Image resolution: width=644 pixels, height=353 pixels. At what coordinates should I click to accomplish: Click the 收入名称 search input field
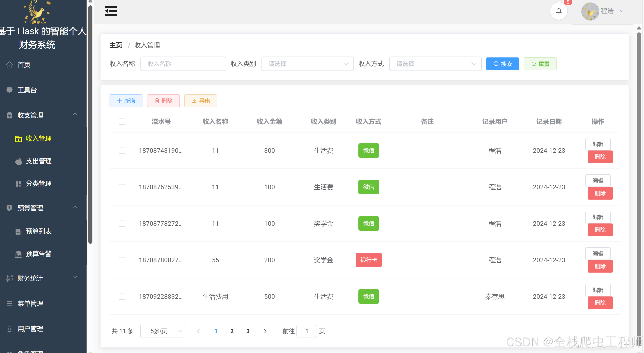183,64
